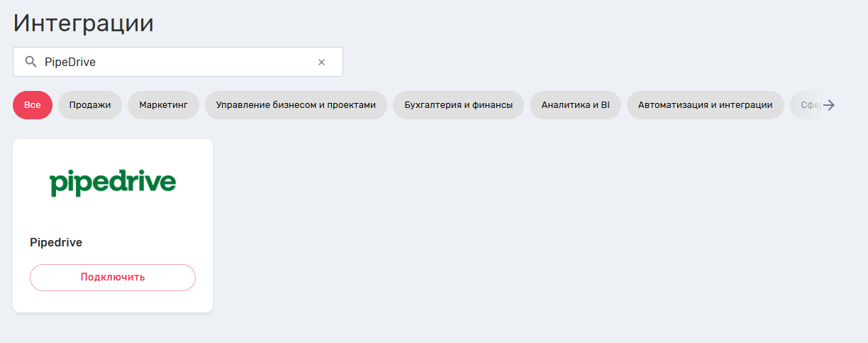Click the "Интеграции" page heading
This screenshot has height=343, width=868.
tap(84, 23)
